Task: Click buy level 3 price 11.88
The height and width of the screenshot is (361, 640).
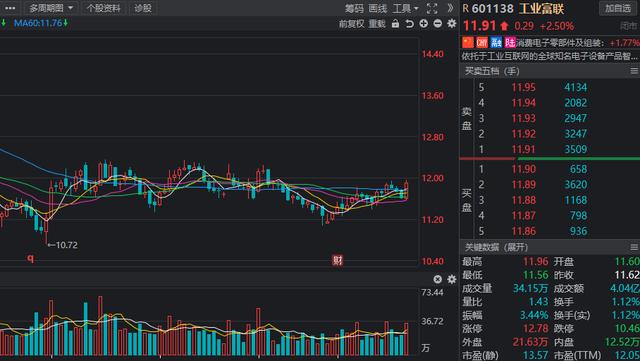Action: [523, 200]
